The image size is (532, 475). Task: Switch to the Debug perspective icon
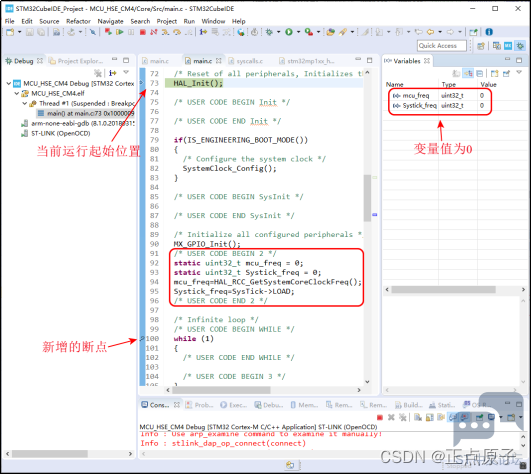[x=520, y=46]
